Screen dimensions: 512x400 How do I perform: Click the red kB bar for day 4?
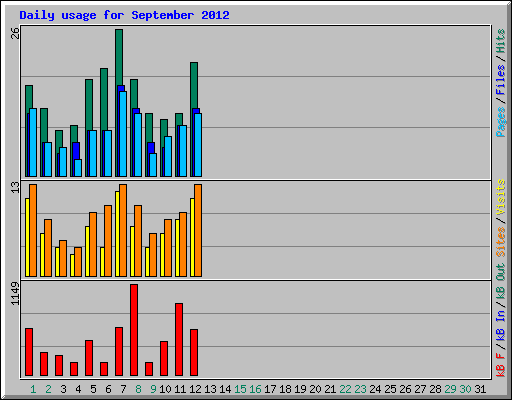pyautogui.click(x=74, y=369)
